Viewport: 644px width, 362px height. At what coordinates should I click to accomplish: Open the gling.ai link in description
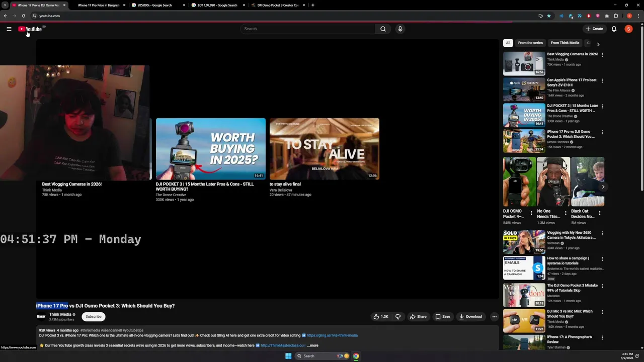pos(332,335)
